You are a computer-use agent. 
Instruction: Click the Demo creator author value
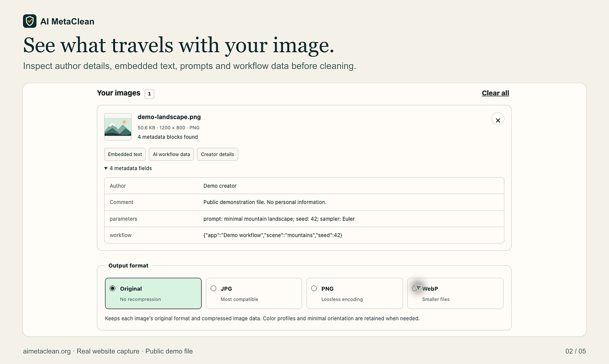click(220, 186)
